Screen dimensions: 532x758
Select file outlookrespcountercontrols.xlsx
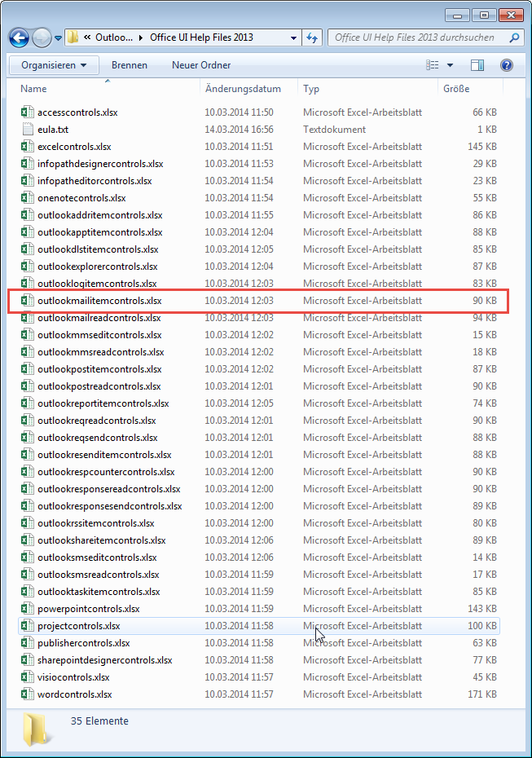[106, 472]
